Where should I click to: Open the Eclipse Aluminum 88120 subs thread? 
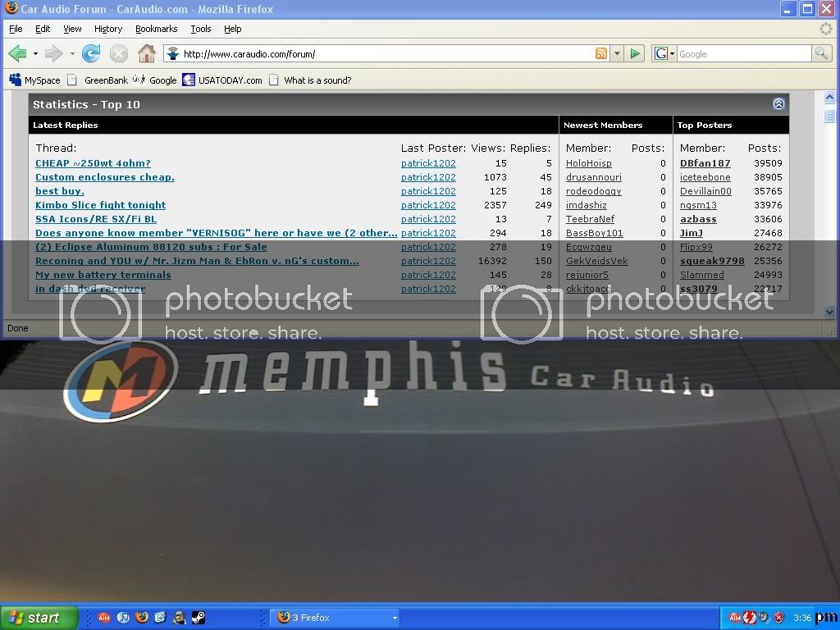(151, 247)
